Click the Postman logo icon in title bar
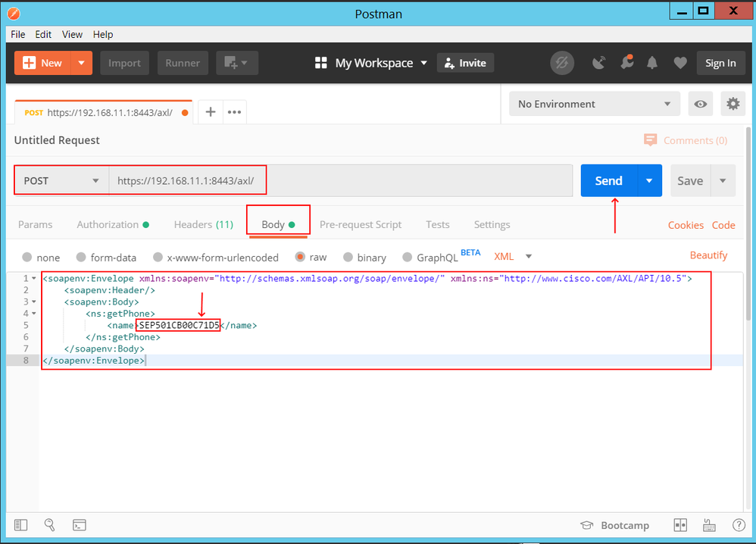 (14, 14)
